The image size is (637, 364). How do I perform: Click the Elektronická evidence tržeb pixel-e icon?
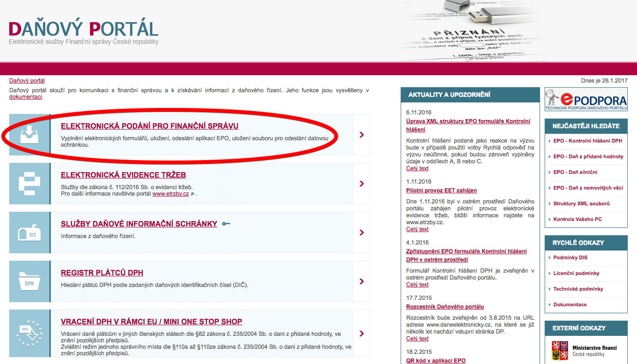coord(30,183)
